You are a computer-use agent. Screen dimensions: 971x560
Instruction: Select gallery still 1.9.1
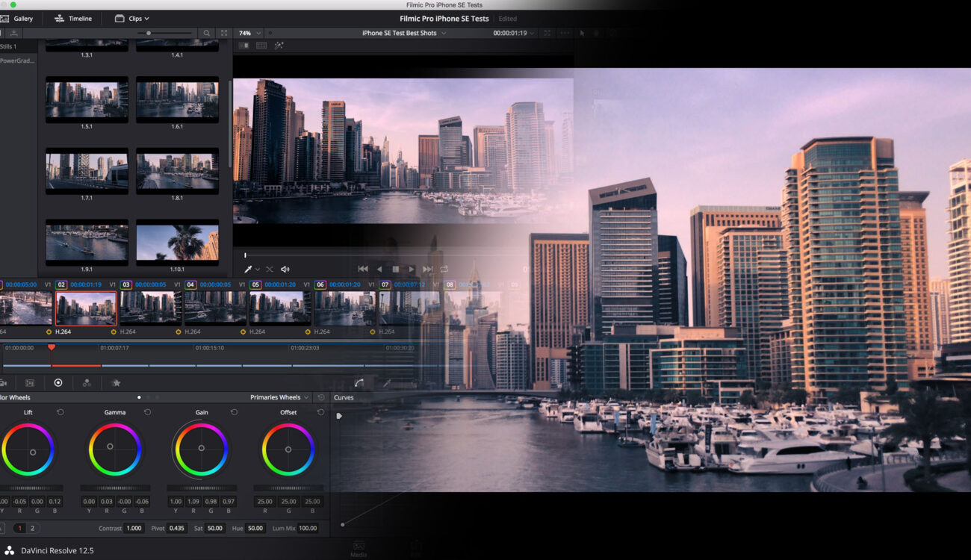(87, 242)
